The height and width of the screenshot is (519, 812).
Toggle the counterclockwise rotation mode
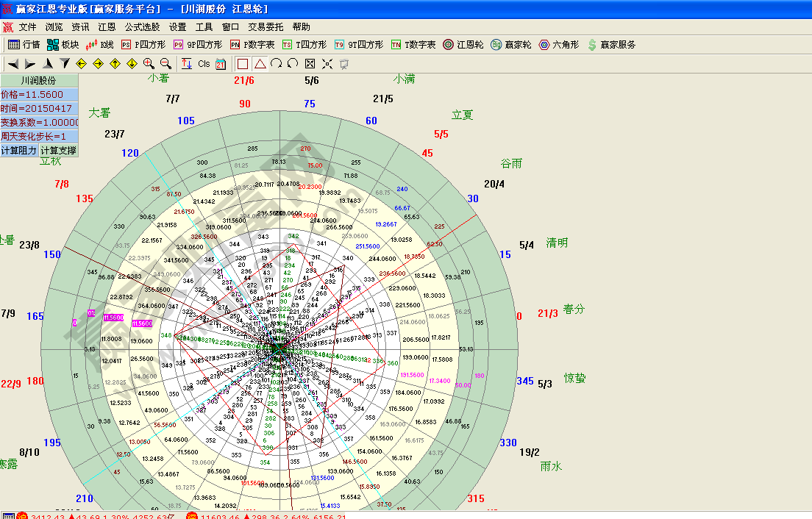(x=291, y=64)
